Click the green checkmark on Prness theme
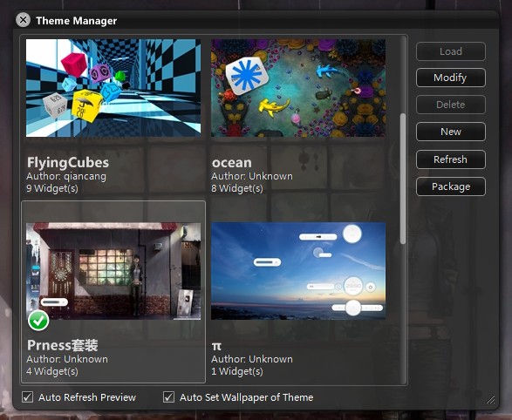Image resolution: width=512 pixels, height=420 pixels. (38, 321)
